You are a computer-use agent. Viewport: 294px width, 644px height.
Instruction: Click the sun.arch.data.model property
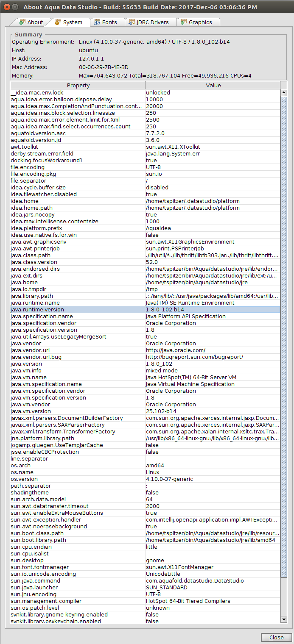click(x=145, y=499)
